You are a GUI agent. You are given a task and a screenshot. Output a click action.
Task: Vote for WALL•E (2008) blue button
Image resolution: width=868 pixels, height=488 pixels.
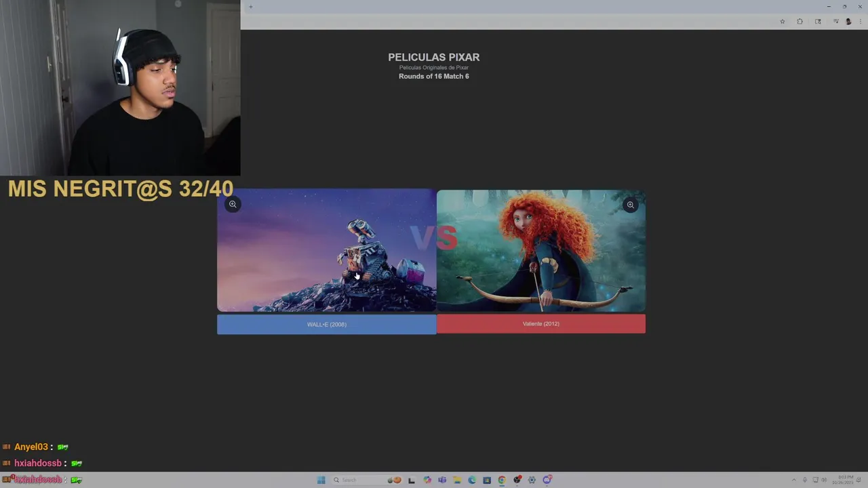327,324
